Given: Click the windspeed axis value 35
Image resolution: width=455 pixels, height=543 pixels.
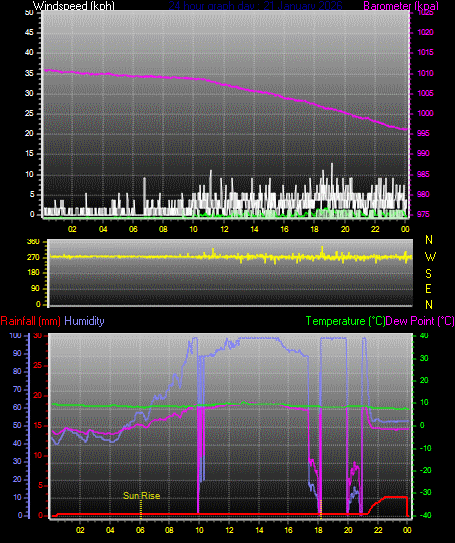Looking at the screenshot, I should pyautogui.click(x=29, y=73).
